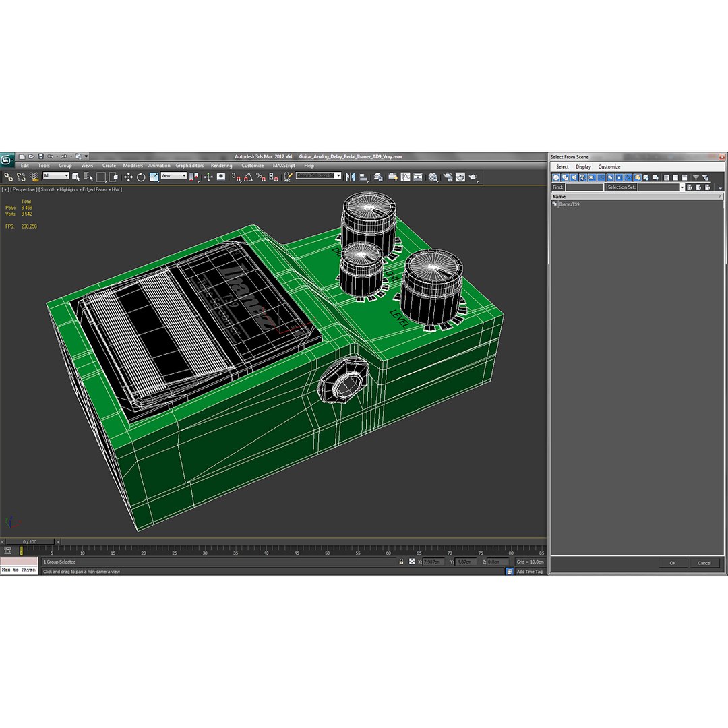Image resolution: width=728 pixels, height=728 pixels.
Task: Open the Render Setup teapot icon
Action: [x=448, y=177]
